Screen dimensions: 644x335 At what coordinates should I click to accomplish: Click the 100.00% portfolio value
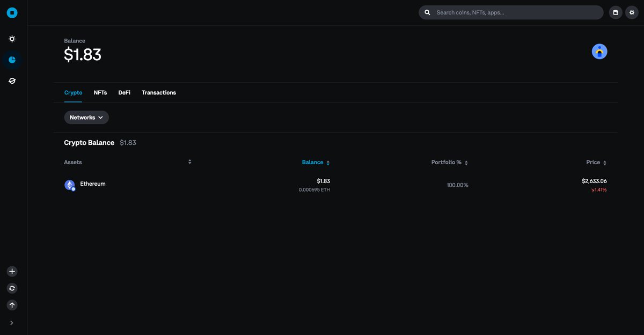(458, 185)
